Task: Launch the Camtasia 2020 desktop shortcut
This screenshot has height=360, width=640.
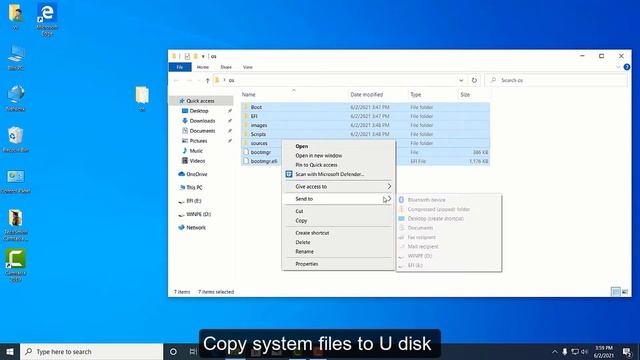Action: click(x=16, y=264)
